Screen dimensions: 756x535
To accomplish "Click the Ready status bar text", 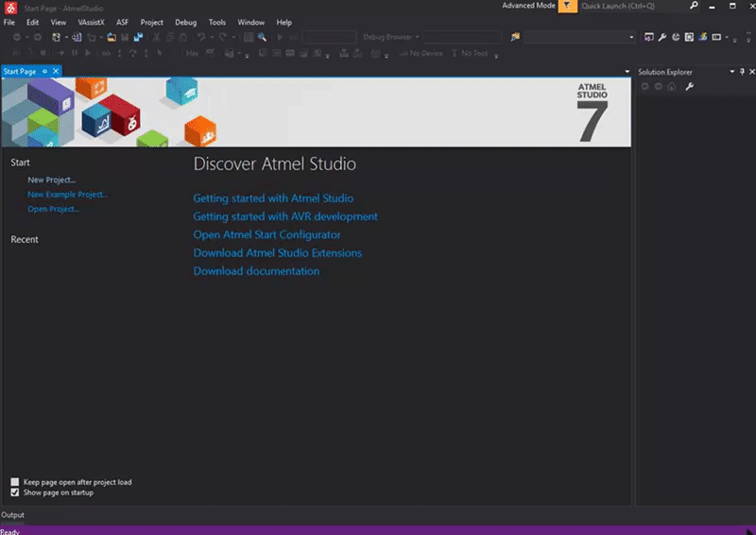I will pyautogui.click(x=9, y=531).
